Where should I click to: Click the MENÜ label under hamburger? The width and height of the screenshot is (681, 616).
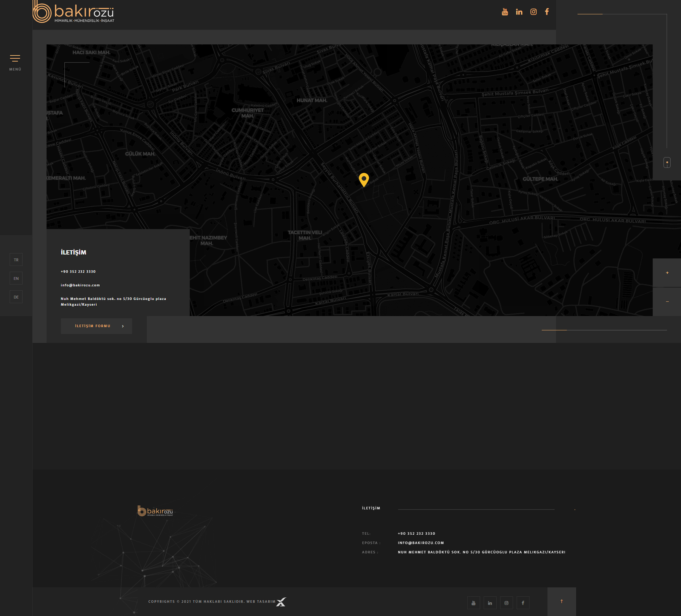pos(15,69)
